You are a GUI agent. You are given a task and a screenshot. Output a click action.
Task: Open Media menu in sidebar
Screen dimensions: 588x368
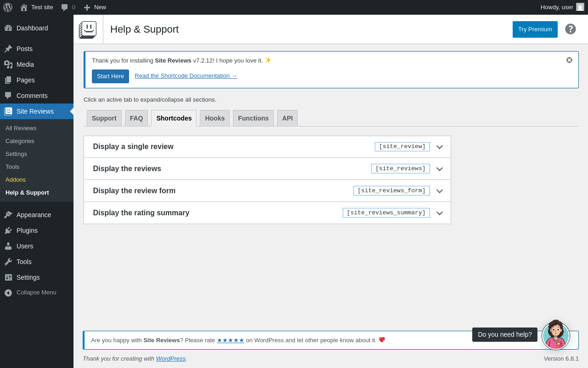(x=37, y=64)
